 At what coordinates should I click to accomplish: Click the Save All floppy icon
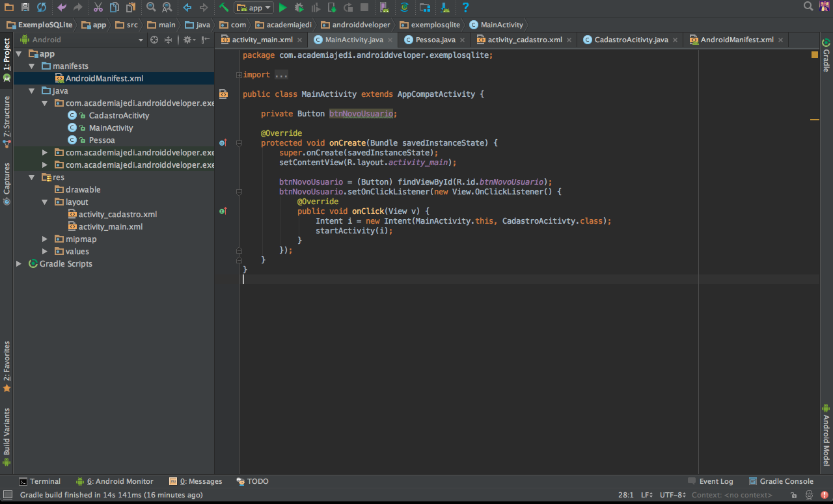[x=25, y=8]
